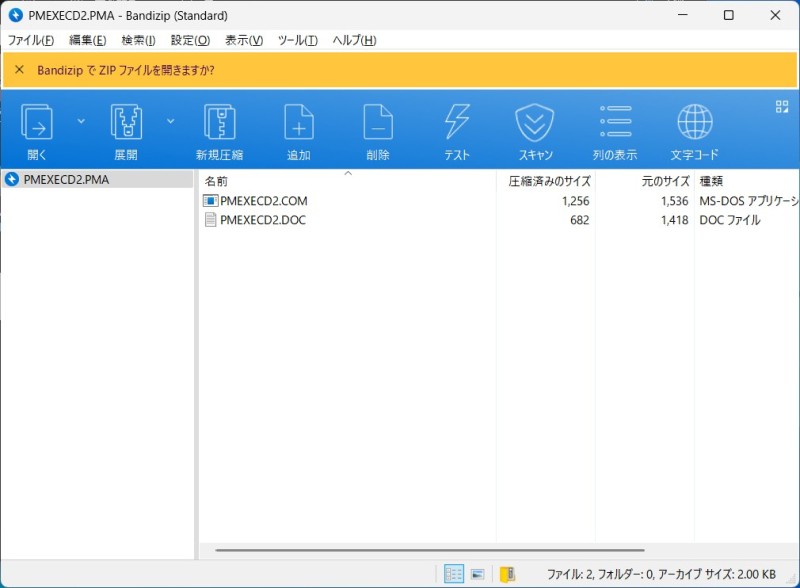
Task: Open the File (ファイル) menu
Action: tap(31, 40)
